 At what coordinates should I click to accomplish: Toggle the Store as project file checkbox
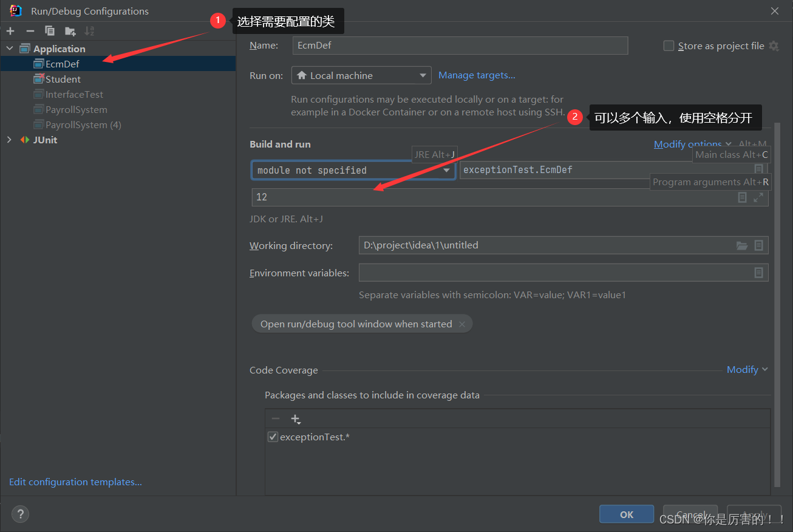pyautogui.click(x=669, y=45)
